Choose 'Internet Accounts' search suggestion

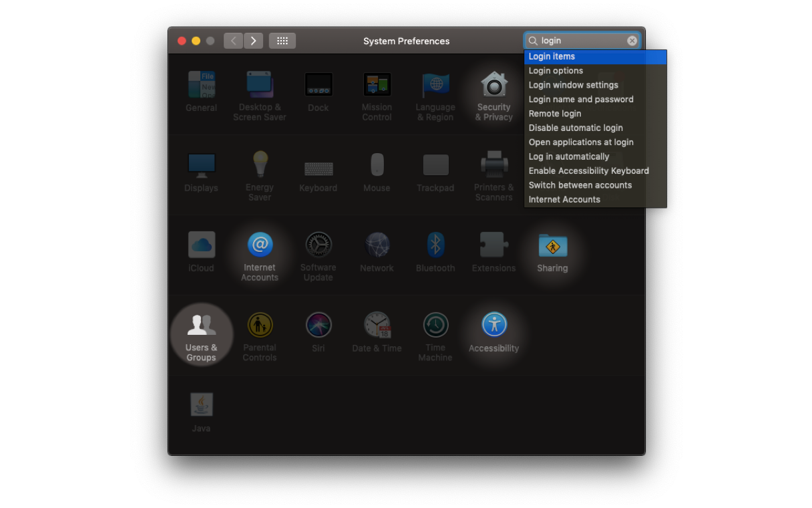(x=596, y=199)
